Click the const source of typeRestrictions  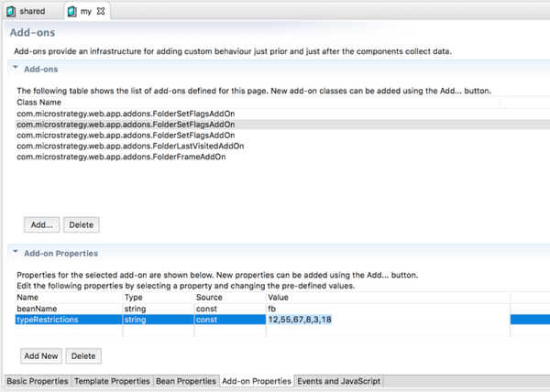click(x=230, y=320)
